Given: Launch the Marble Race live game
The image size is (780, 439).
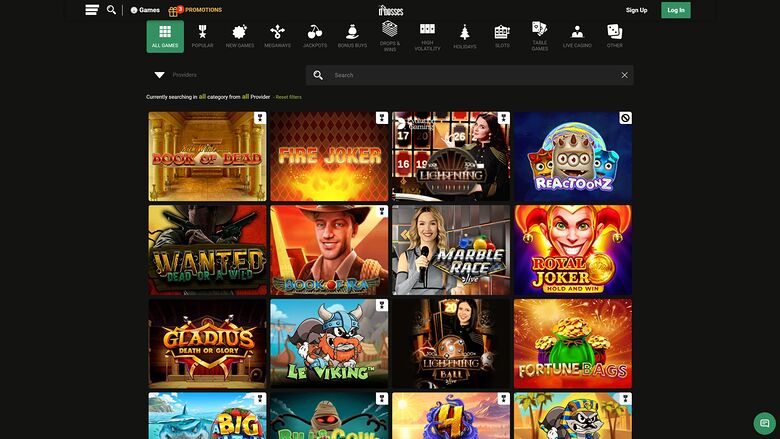Looking at the screenshot, I should click(x=451, y=250).
